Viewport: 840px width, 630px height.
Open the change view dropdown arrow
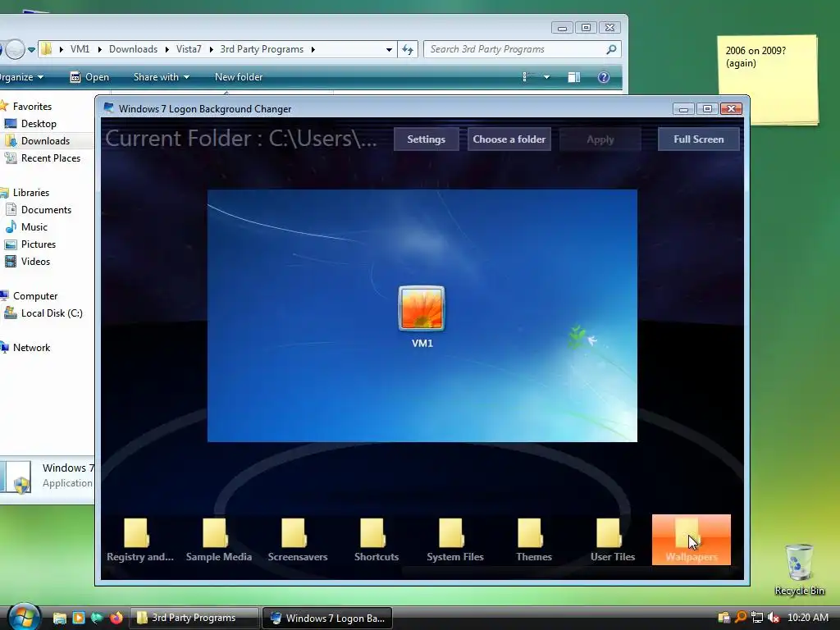point(546,77)
